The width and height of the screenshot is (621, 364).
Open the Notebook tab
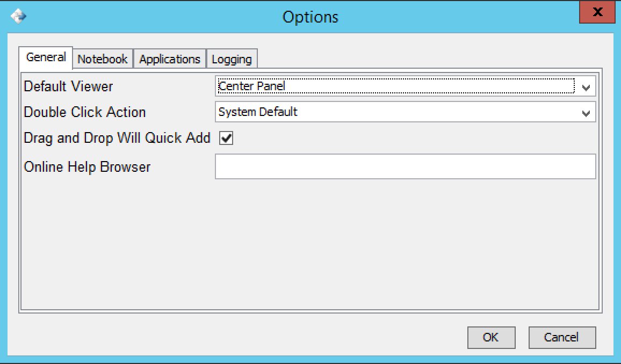103,59
